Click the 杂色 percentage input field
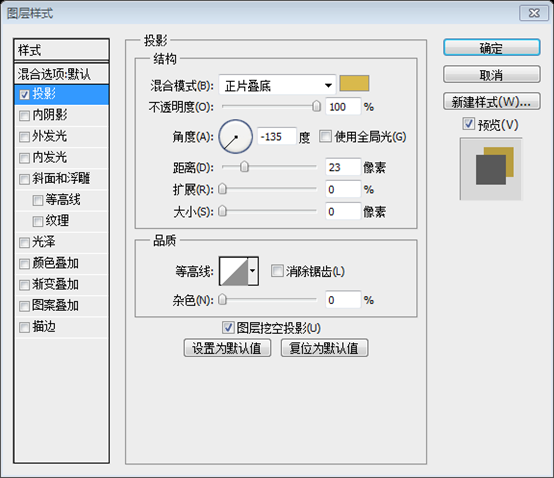 343,300
